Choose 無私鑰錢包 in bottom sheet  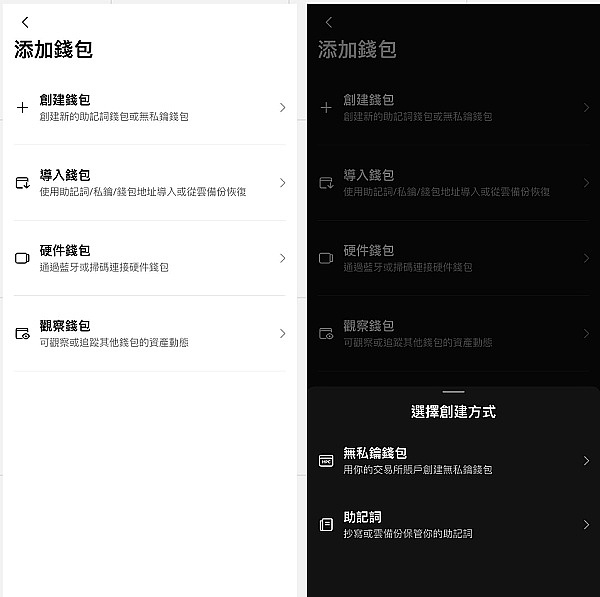[x=453, y=461]
